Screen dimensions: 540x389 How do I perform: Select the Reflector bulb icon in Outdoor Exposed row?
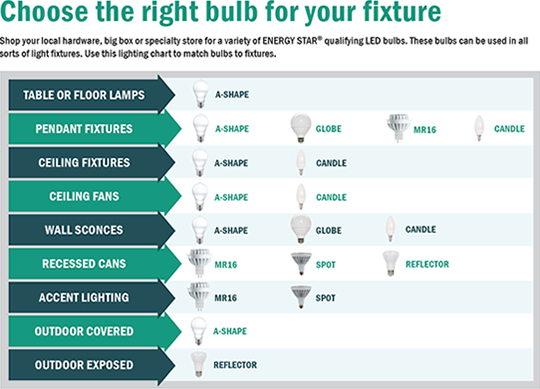pos(198,364)
